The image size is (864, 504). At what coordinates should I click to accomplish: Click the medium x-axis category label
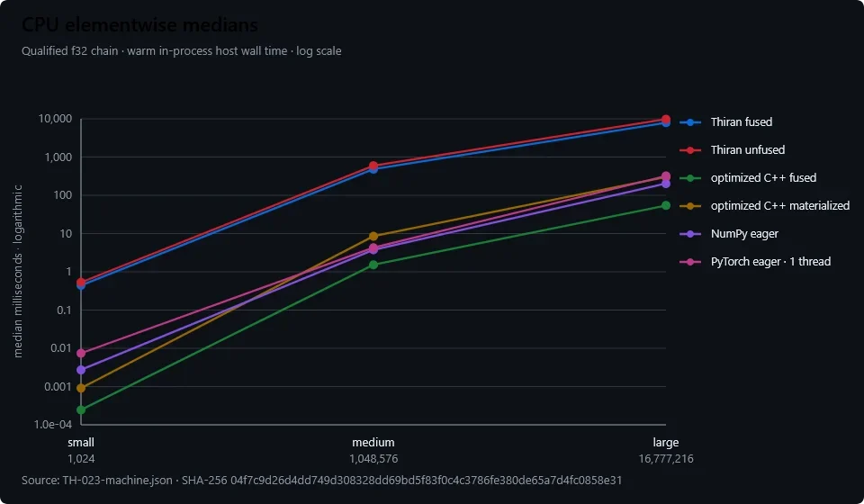click(373, 442)
